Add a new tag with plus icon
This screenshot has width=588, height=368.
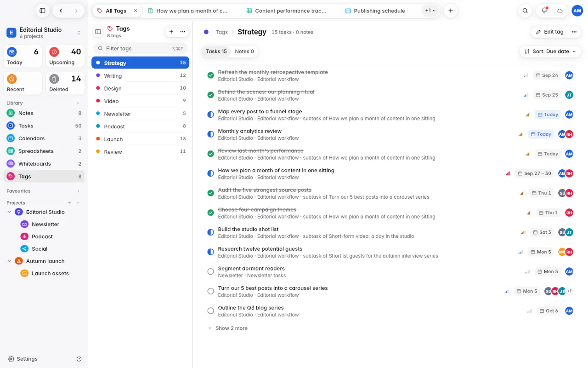171,32
